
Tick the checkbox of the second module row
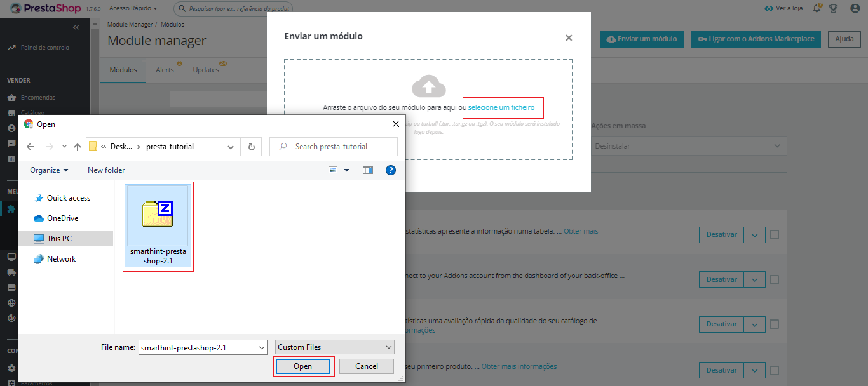774,279
